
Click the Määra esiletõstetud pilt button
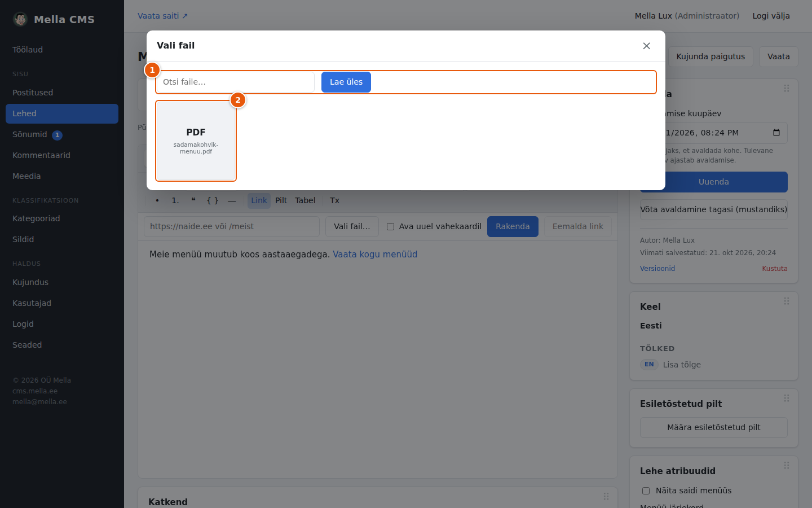coord(714,427)
